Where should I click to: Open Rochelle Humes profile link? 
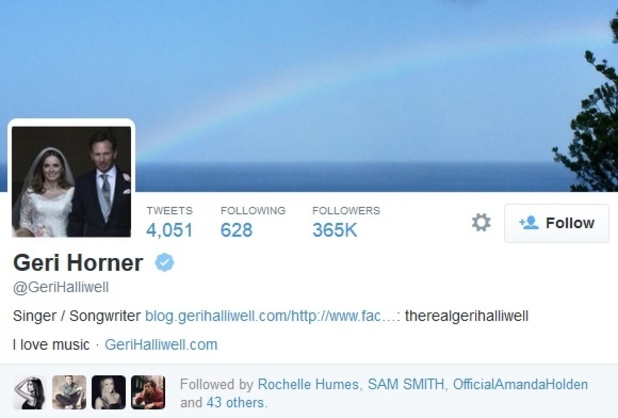(308, 385)
